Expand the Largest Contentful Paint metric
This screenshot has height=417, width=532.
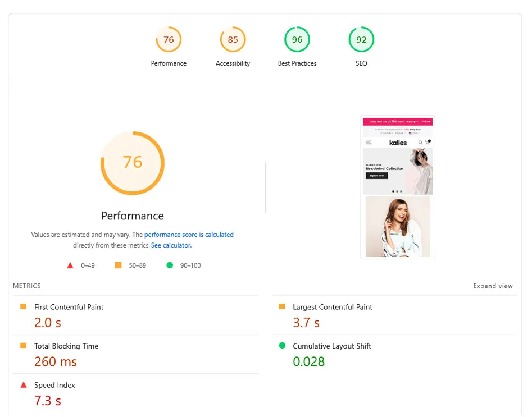(332, 307)
